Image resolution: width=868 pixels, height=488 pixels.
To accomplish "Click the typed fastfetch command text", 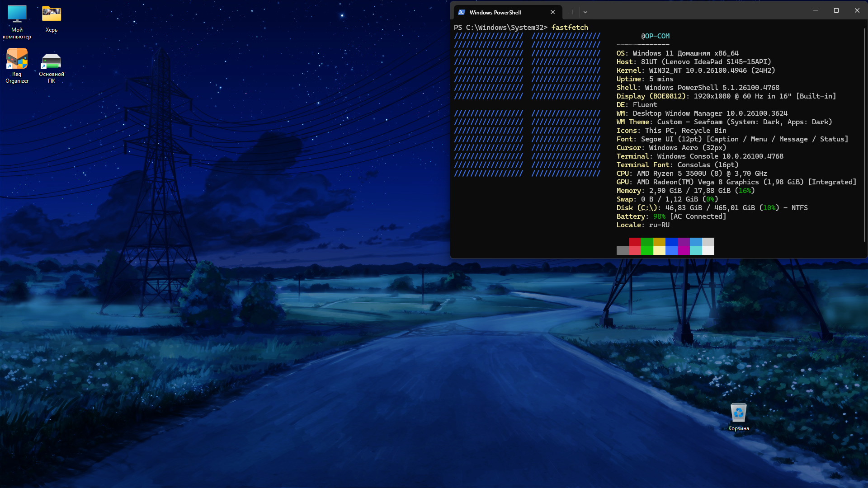I will pyautogui.click(x=570, y=28).
